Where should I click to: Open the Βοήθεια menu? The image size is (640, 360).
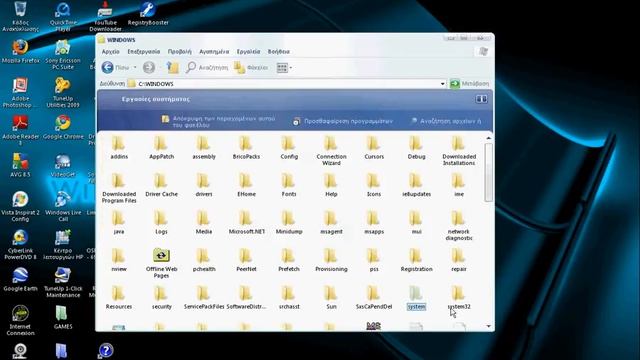point(279,51)
